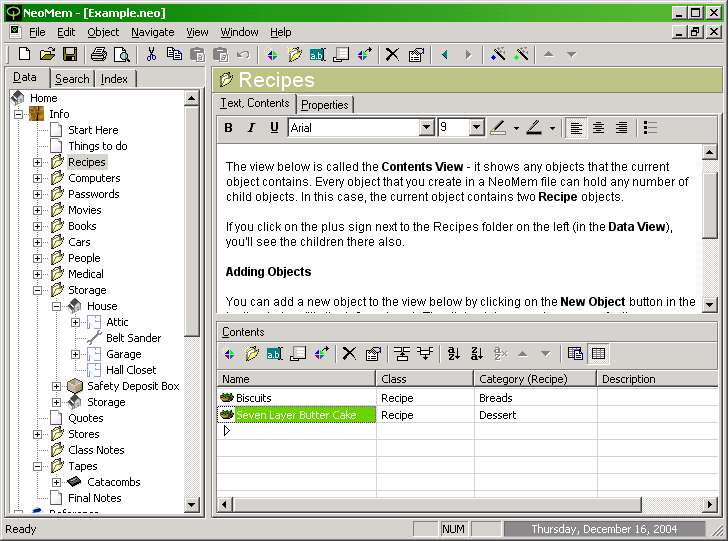Open the text color arrow dropdown
Image resolution: width=728 pixels, height=541 pixels.
(x=552, y=128)
